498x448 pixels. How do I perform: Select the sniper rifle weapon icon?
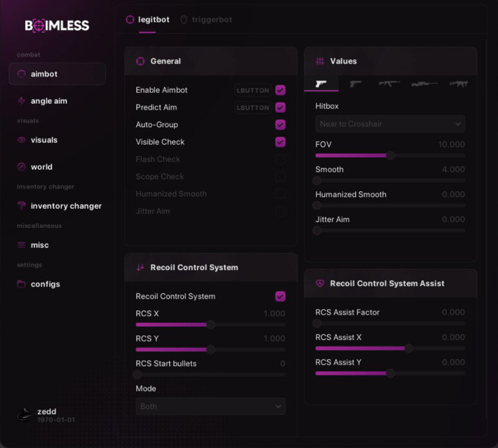[x=425, y=84]
